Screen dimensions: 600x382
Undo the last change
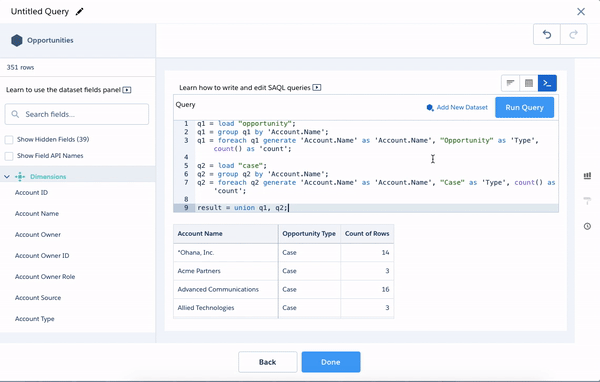coord(547,34)
